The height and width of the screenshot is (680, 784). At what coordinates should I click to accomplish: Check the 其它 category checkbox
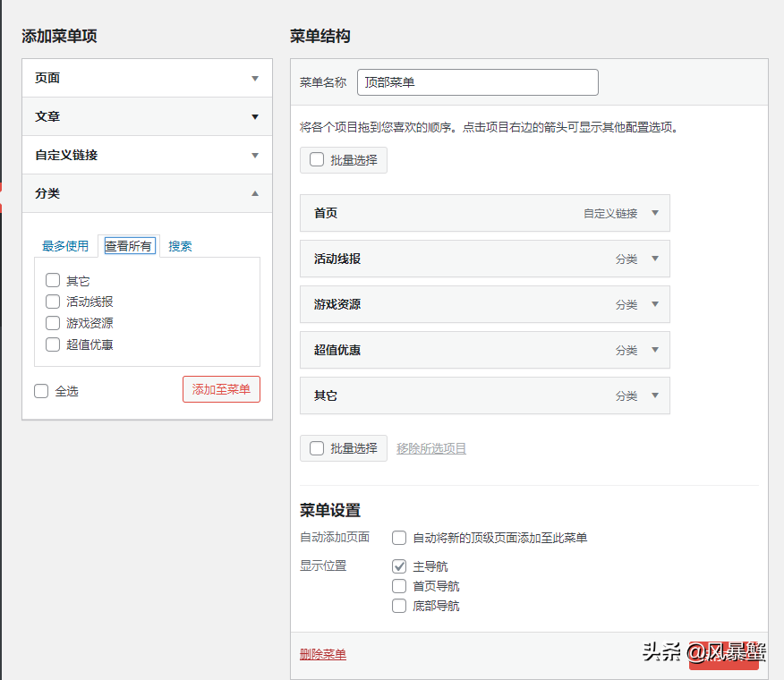pyautogui.click(x=53, y=280)
